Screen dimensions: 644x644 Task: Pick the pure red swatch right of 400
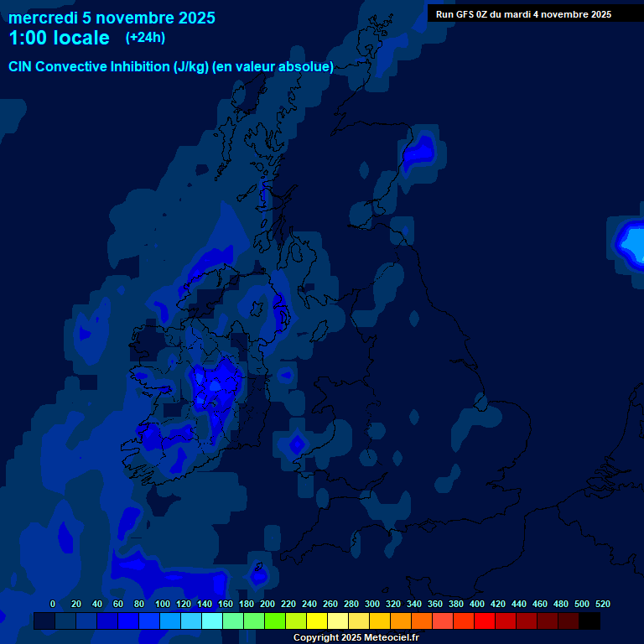[484, 621]
